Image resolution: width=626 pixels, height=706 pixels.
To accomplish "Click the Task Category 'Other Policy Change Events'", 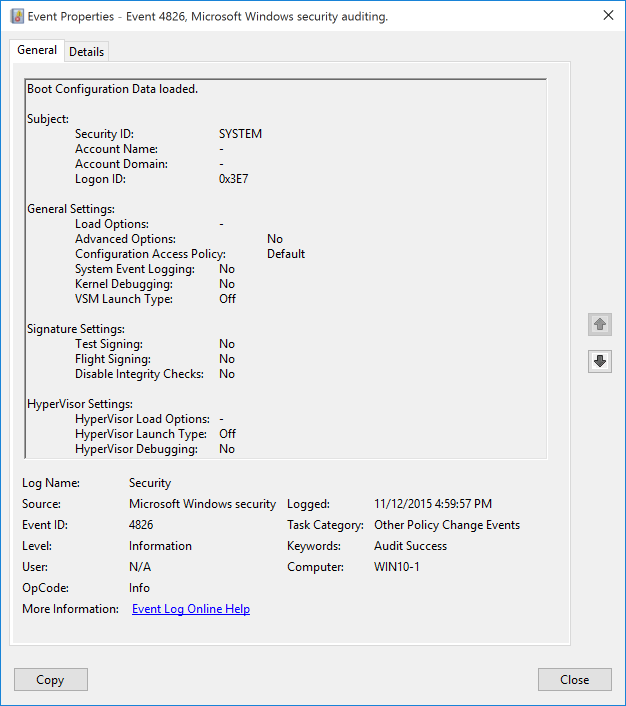I will pyautogui.click(x=446, y=525).
